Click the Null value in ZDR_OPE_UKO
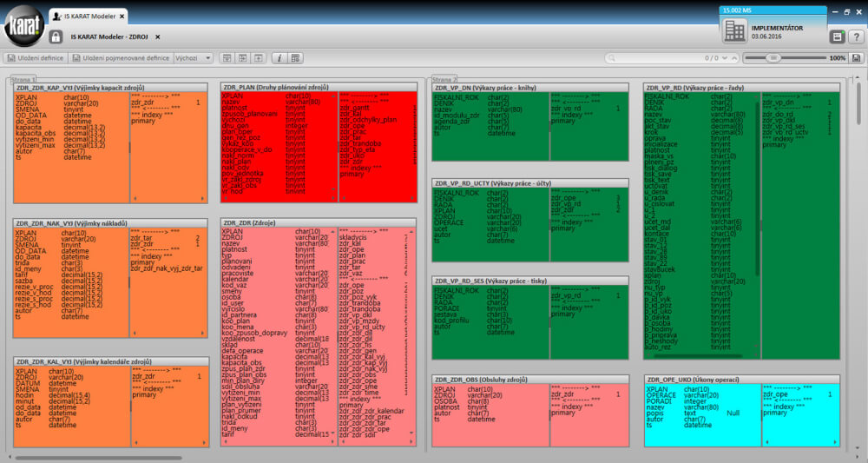 (733, 413)
